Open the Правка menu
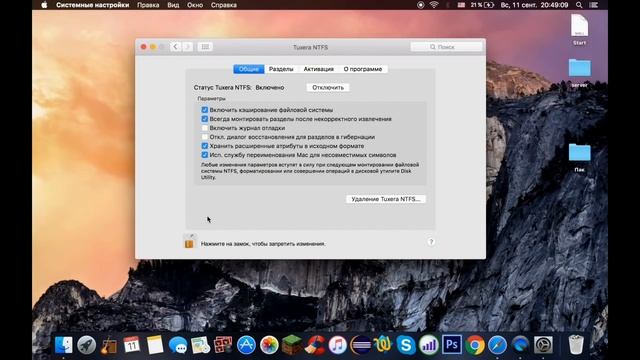Viewport: 640px width, 360px height. (148, 5)
